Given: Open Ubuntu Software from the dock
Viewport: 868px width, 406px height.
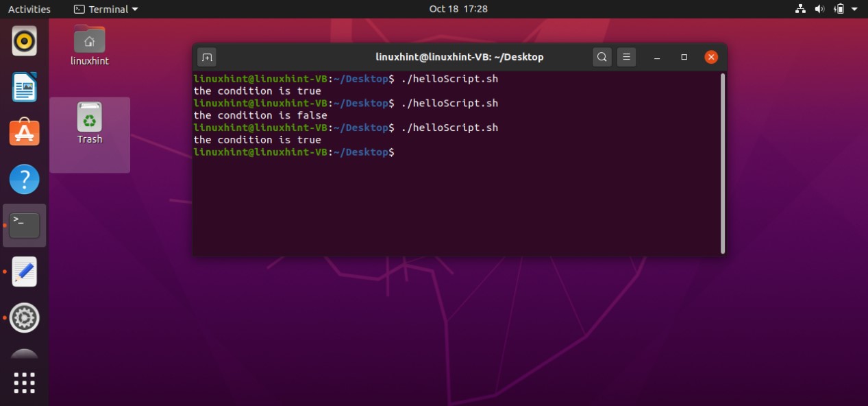Looking at the screenshot, I should (x=24, y=132).
